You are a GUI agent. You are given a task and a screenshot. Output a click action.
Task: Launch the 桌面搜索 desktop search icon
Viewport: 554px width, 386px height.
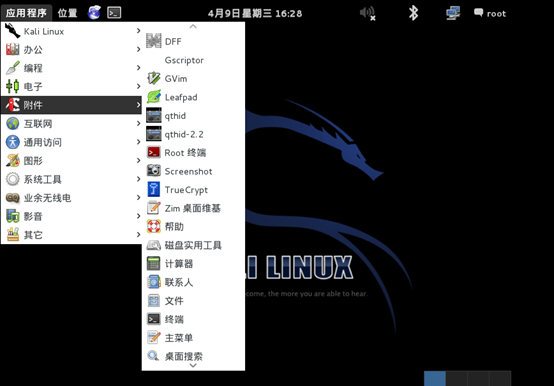click(154, 356)
